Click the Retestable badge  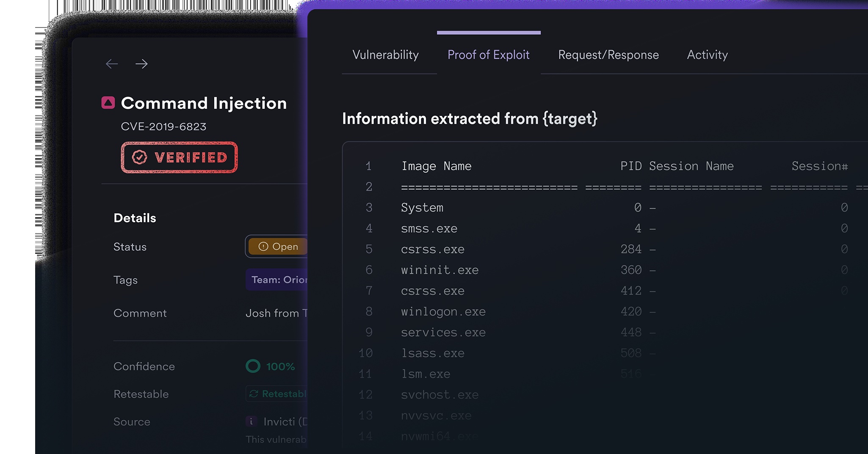pyautogui.click(x=276, y=394)
